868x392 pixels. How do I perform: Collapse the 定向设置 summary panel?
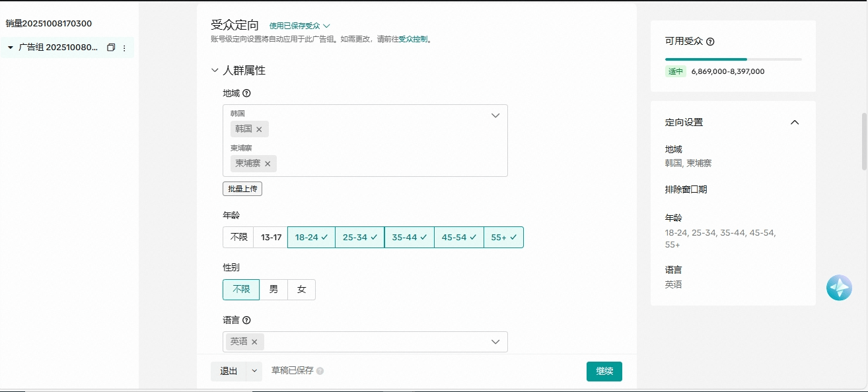795,122
